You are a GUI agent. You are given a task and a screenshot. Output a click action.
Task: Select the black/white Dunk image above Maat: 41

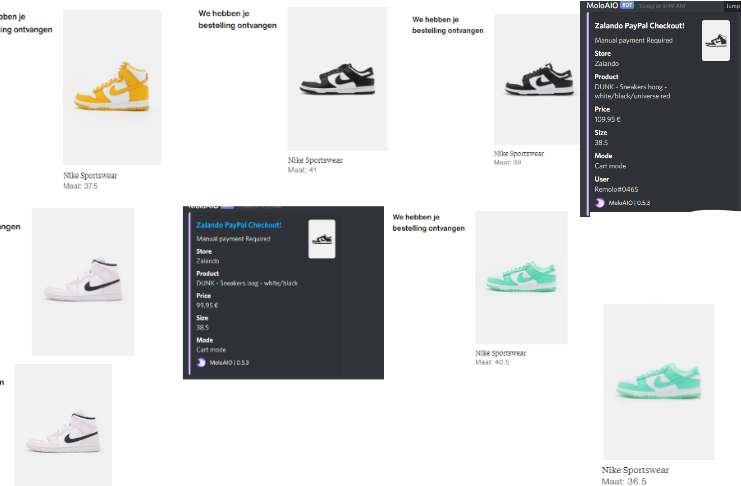point(337,78)
